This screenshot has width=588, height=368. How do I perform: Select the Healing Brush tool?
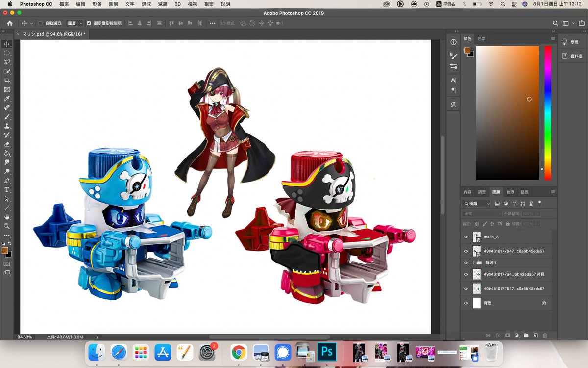coord(7,107)
